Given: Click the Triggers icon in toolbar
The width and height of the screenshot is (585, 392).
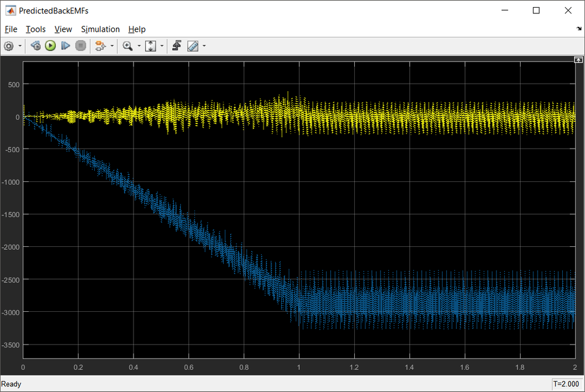Looking at the screenshot, I should click(176, 46).
